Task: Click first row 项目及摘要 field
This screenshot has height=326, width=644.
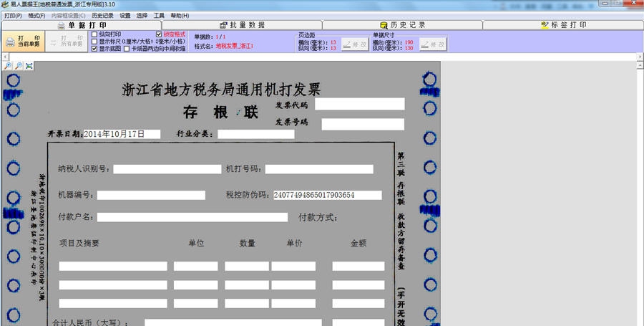Action: click(113, 266)
